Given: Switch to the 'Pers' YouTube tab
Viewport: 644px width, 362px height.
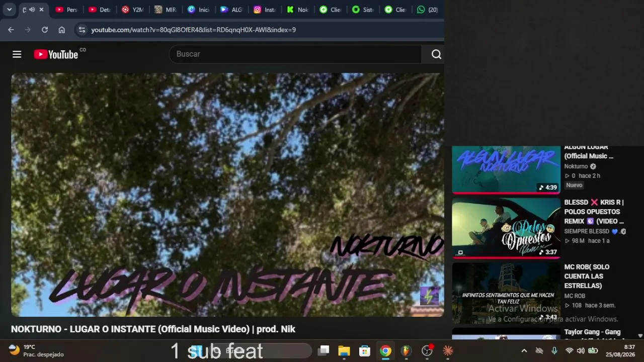Looking at the screenshot, I should 66,10.
